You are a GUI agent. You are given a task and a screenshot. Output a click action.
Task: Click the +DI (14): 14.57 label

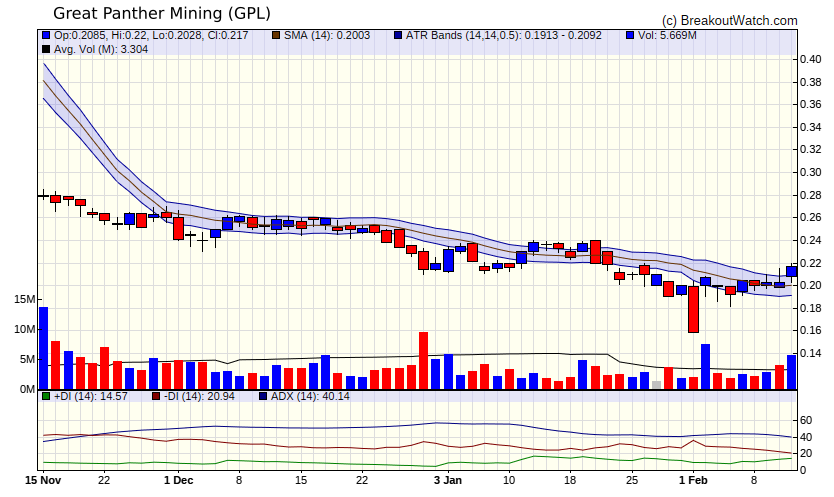[x=91, y=396]
